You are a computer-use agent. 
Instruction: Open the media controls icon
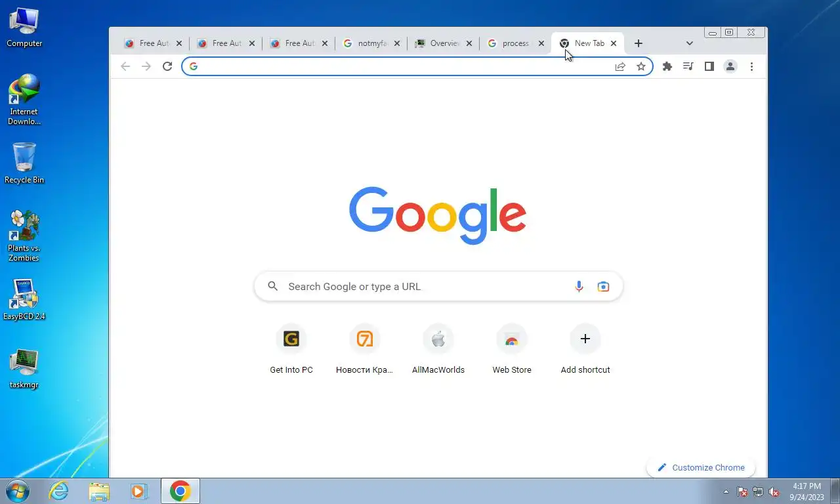(x=688, y=66)
